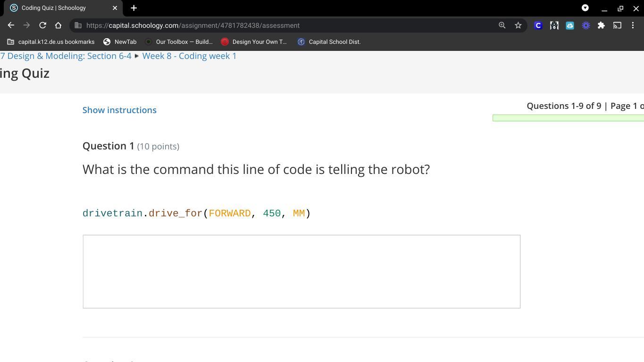Reload the Schoology quiz page
644x362 pixels.
[42, 25]
